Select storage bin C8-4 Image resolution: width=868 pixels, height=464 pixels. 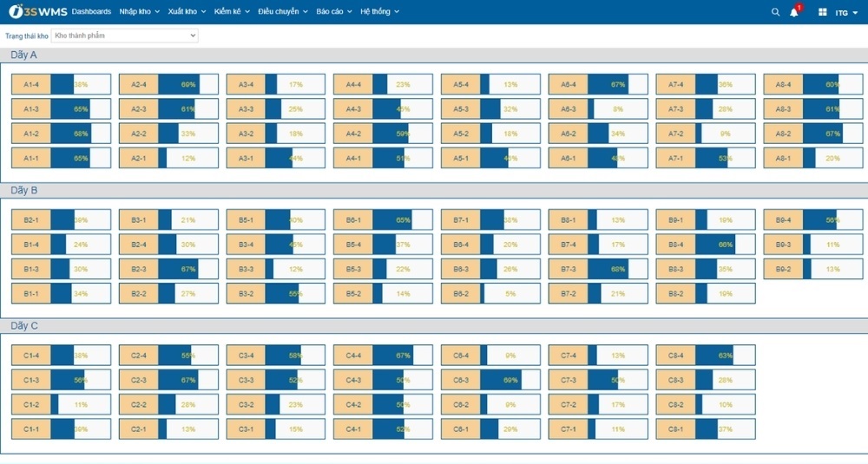click(675, 356)
